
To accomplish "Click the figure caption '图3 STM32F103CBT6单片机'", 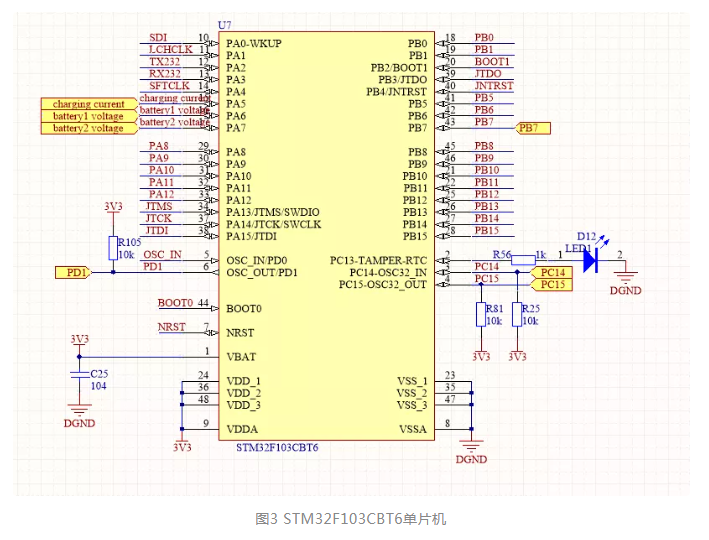I will 351,519.
